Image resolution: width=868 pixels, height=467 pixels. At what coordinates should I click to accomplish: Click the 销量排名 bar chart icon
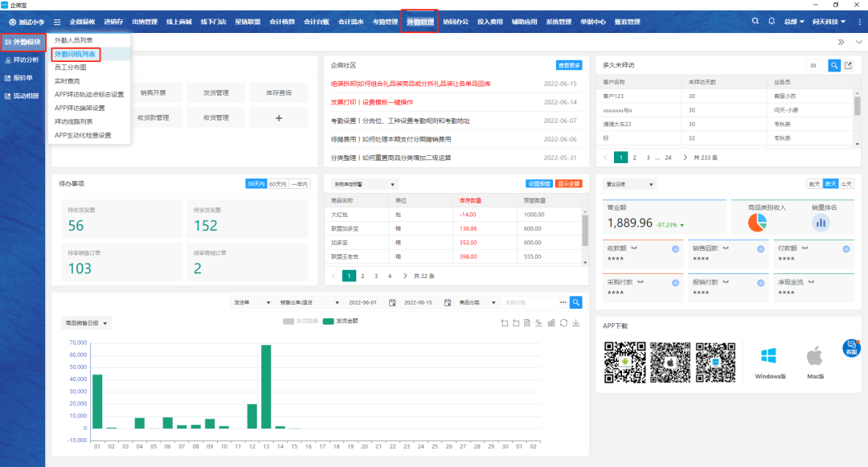[x=821, y=223]
